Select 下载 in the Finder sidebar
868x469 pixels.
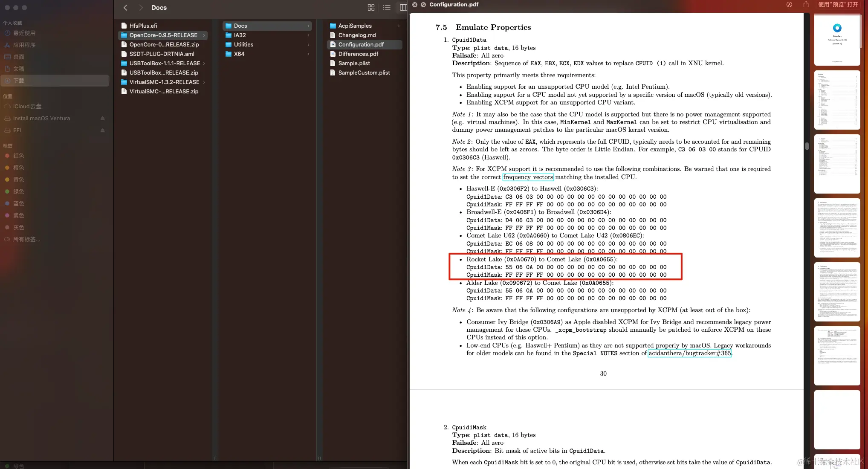coord(19,81)
